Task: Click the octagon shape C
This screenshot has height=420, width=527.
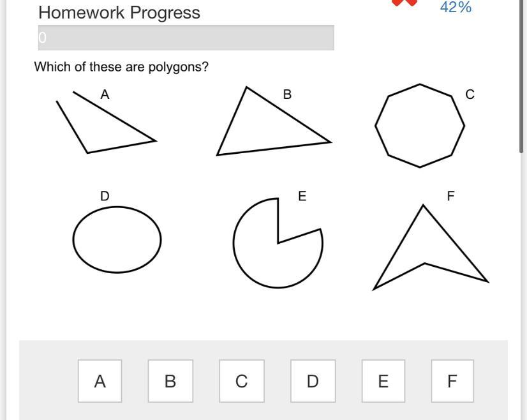Action: [419, 126]
